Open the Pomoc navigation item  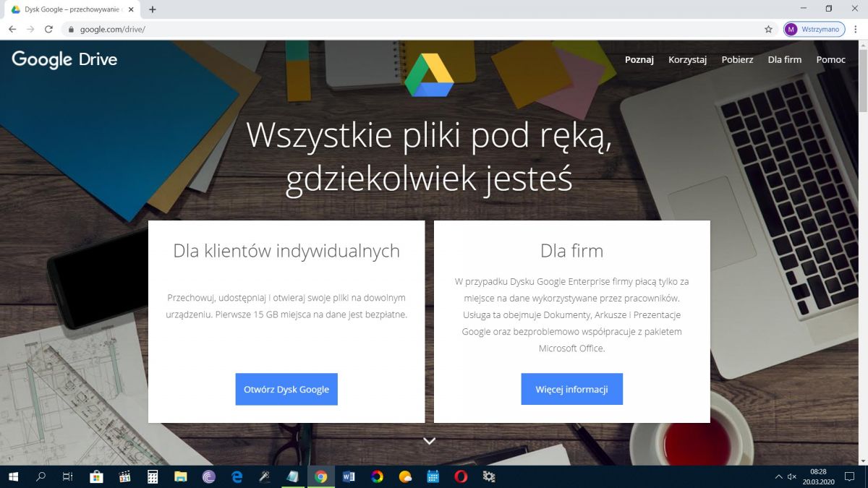830,59
